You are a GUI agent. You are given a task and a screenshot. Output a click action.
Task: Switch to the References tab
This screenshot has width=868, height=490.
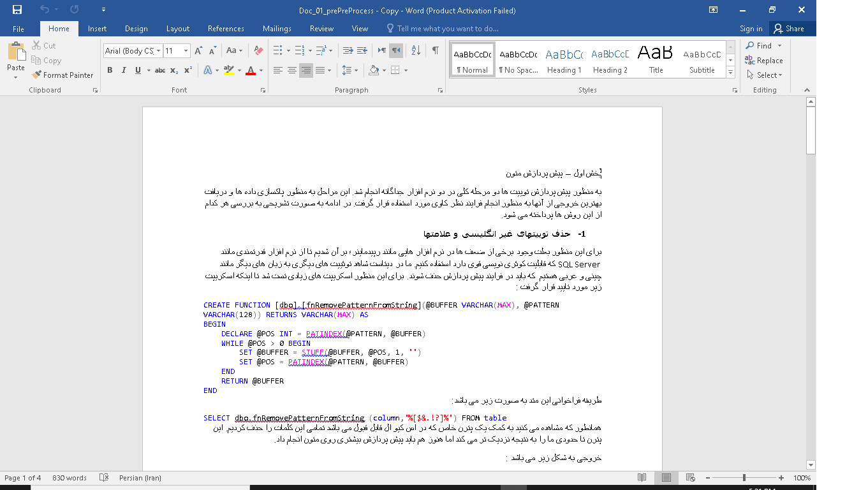pyautogui.click(x=226, y=29)
